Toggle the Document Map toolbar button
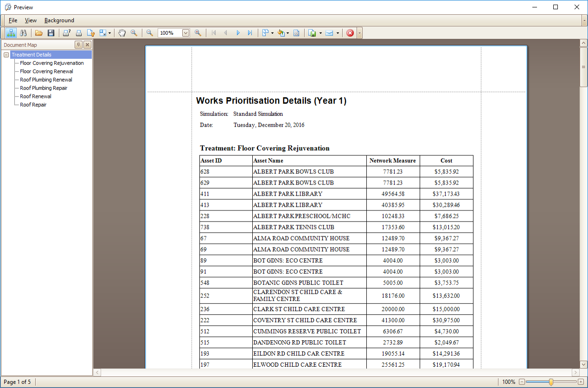Image resolution: width=588 pixels, height=388 pixels. [11, 33]
